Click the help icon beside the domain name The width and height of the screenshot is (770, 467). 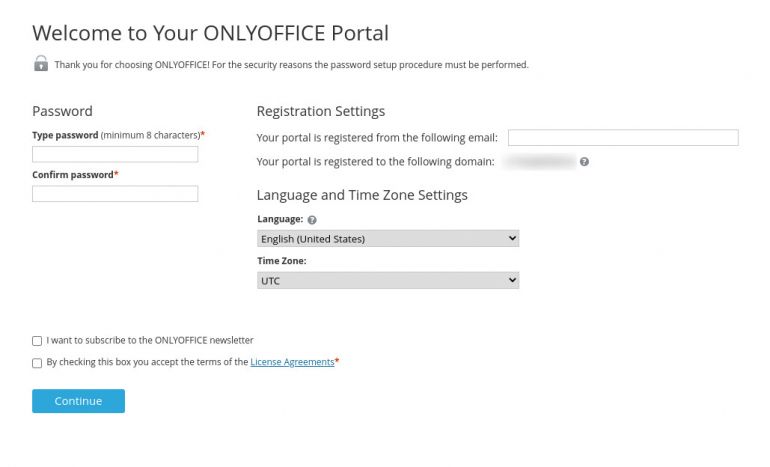tap(584, 161)
